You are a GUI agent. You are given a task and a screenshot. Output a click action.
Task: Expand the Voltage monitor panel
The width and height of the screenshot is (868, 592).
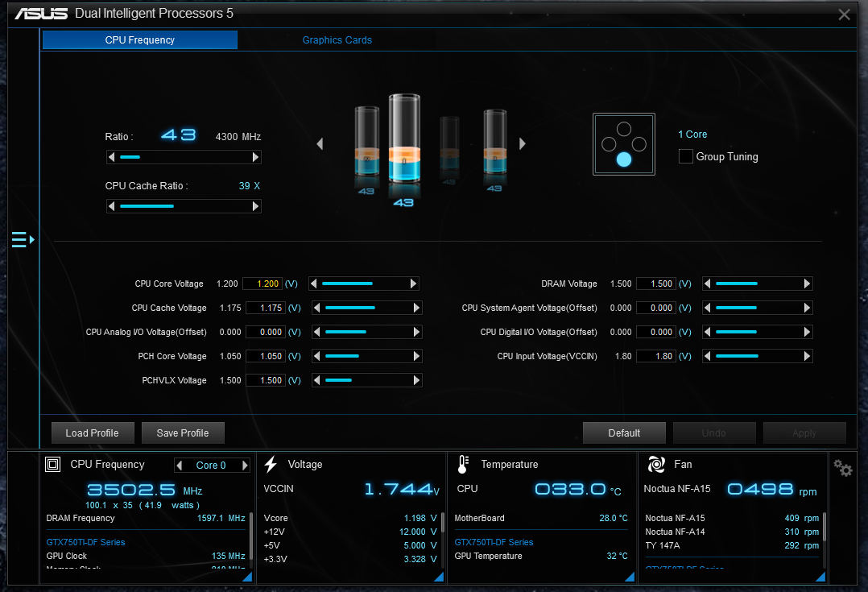[x=439, y=577]
